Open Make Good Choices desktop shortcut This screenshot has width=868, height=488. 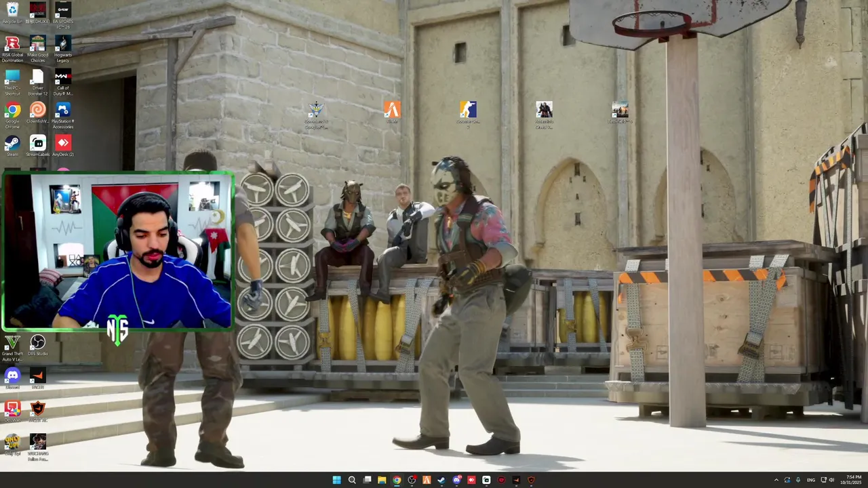tap(38, 49)
